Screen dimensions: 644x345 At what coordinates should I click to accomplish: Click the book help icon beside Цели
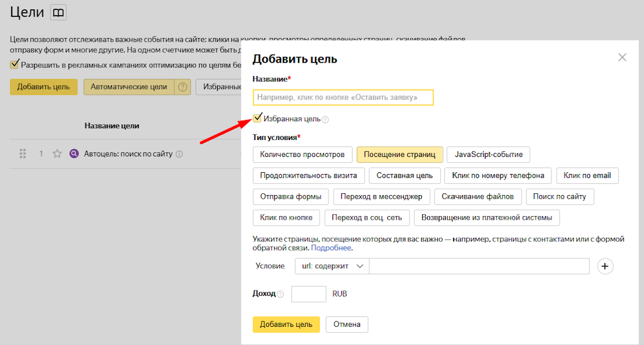click(x=59, y=12)
